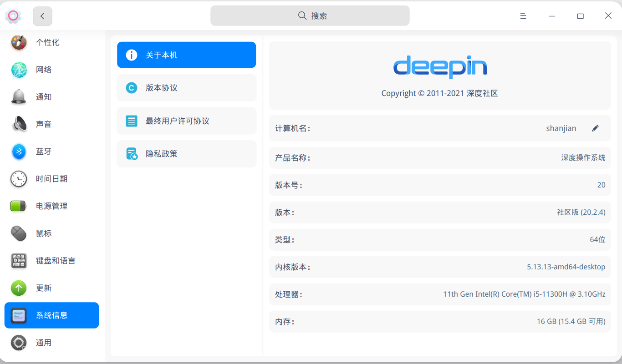Open 隐私政策 page
The image size is (622, 364).
pyautogui.click(x=186, y=154)
